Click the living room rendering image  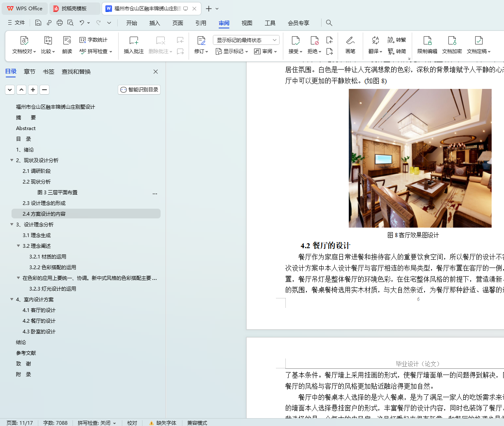click(x=420, y=158)
